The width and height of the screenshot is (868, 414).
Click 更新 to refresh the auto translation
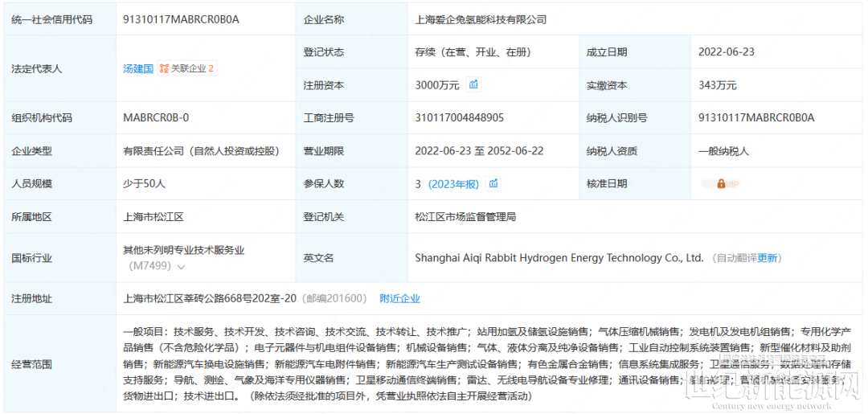pyautogui.click(x=768, y=258)
